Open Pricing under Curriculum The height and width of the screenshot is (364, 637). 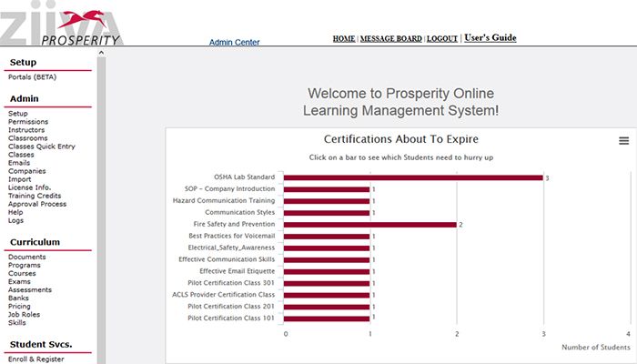[x=19, y=307]
